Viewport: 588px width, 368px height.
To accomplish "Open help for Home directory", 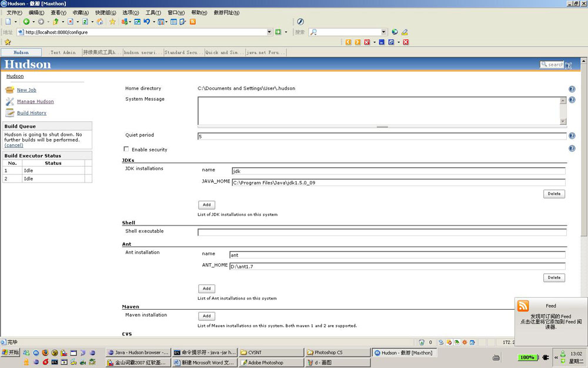I will click(572, 89).
